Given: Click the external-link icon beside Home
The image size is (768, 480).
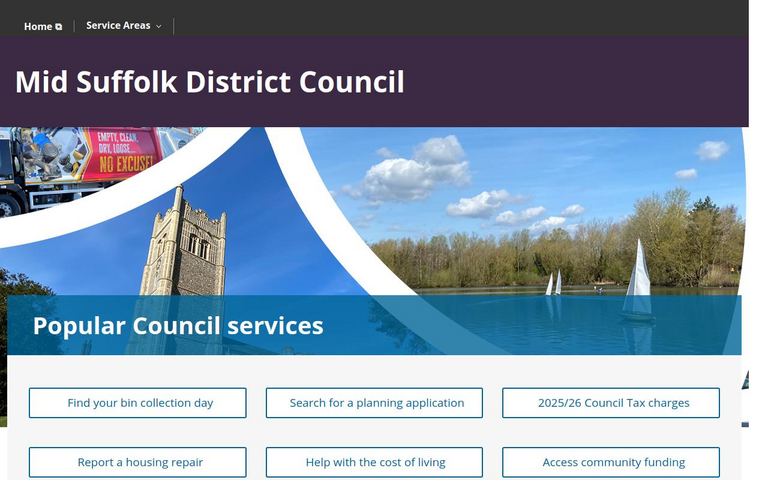Looking at the screenshot, I should (x=59, y=27).
